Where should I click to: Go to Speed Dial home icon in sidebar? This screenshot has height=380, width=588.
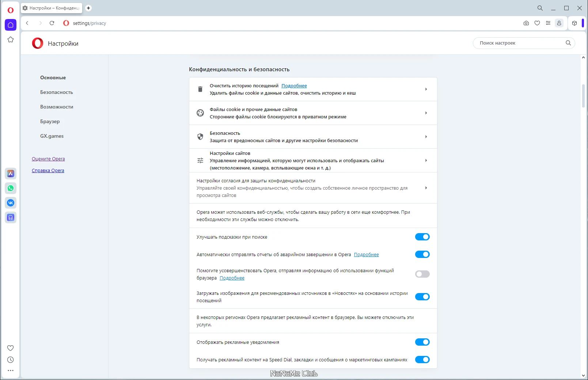(11, 25)
